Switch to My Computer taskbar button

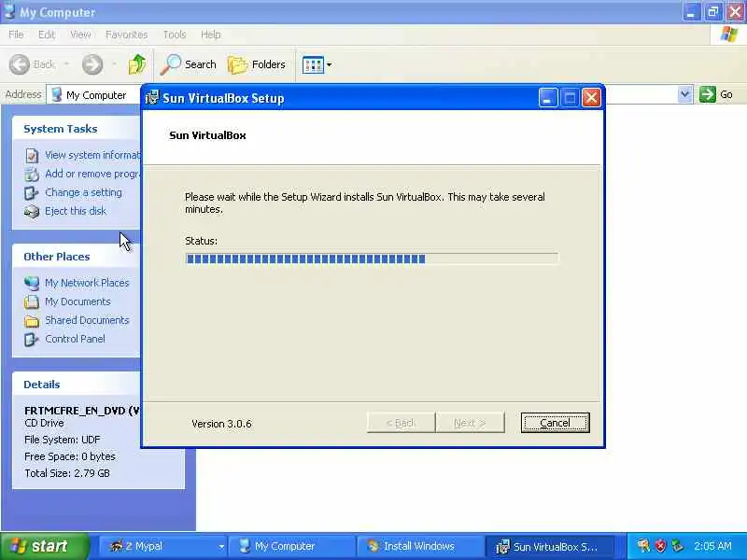291,546
